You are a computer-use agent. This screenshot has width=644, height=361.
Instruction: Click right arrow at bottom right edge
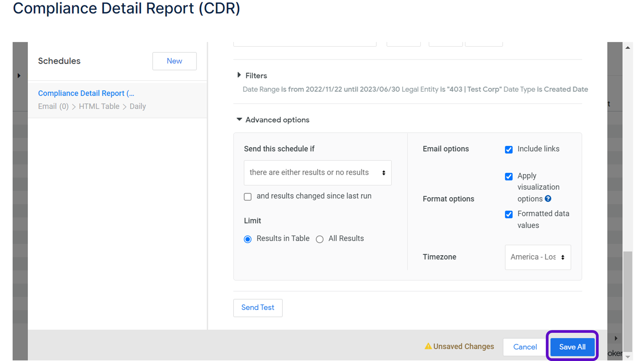[616, 338]
